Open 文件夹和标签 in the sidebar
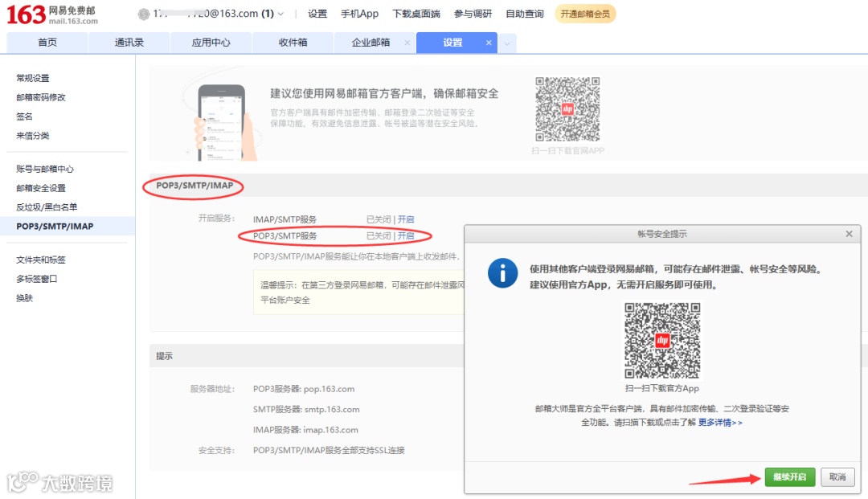Screen dimensions: 868x499 tap(41, 260)
